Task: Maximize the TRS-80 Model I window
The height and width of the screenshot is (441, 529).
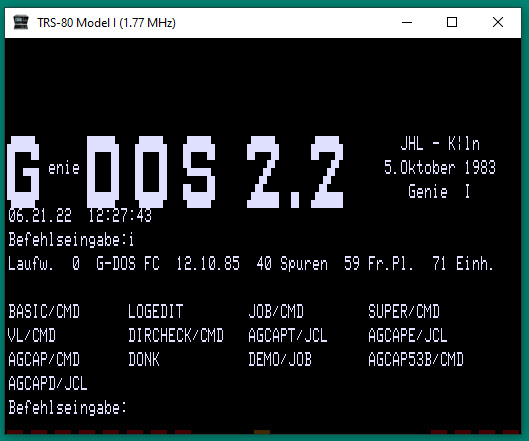Action: pyautogui.click(x=452, y=23)
